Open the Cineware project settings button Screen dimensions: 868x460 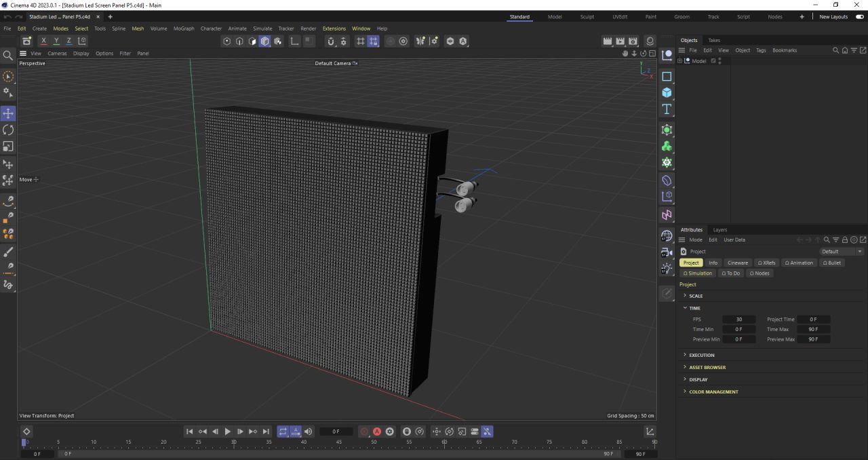[x=737, y=263]
